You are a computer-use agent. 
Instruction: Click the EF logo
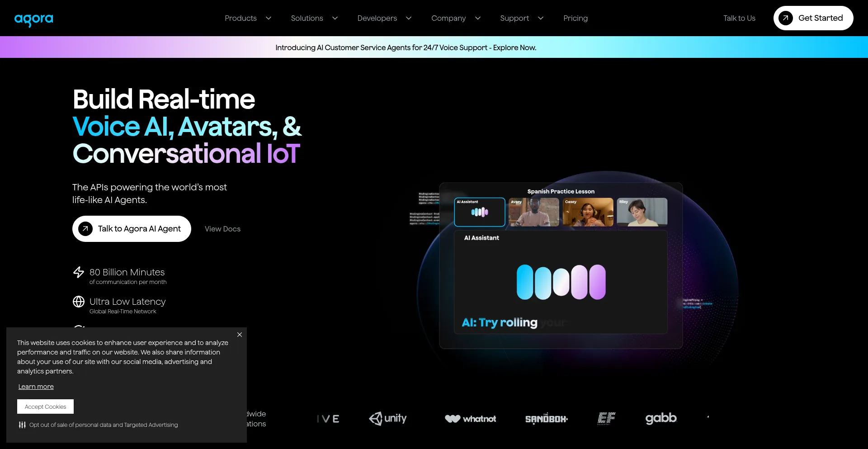[606, 419]
